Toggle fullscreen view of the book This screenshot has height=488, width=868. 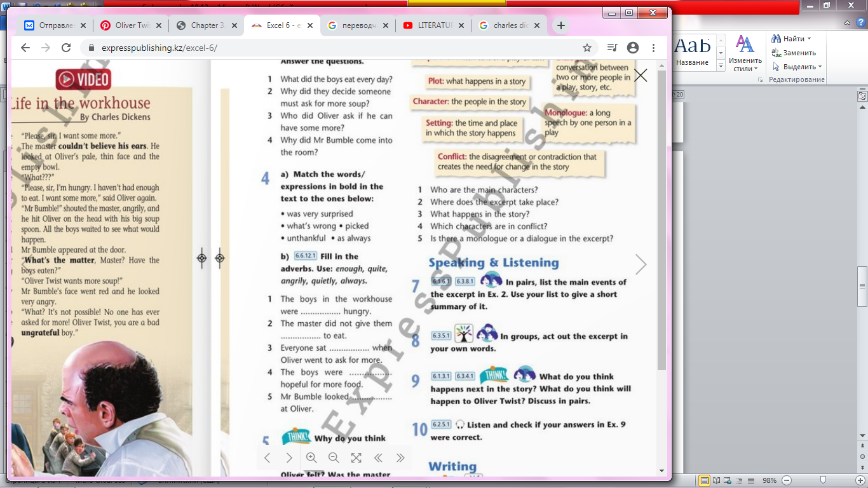coord(356,457)
